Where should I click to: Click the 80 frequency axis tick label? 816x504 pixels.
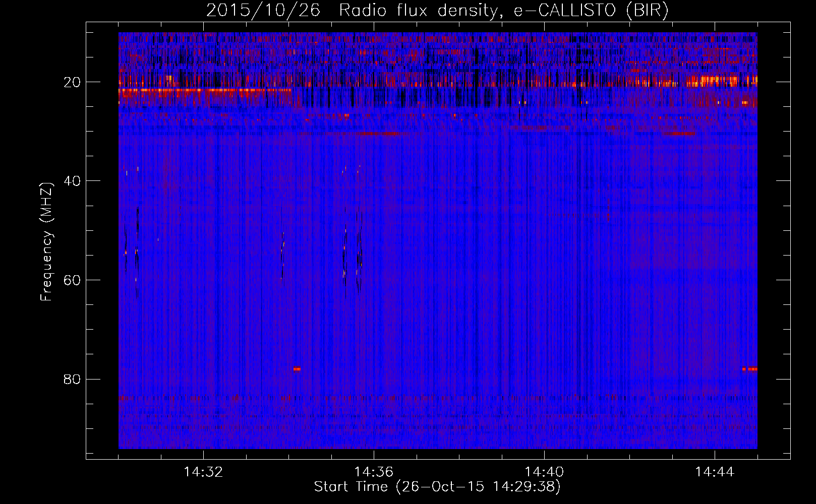click(x=73, y=379)
